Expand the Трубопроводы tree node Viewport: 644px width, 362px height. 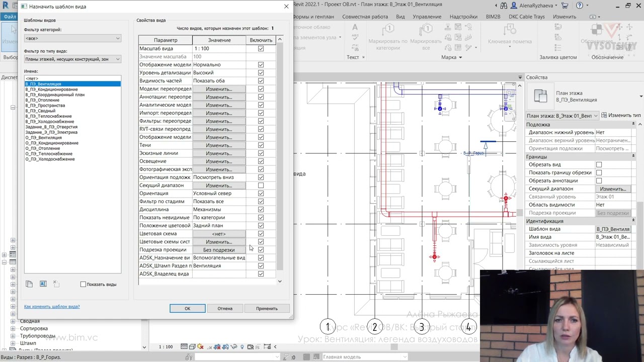13,336
